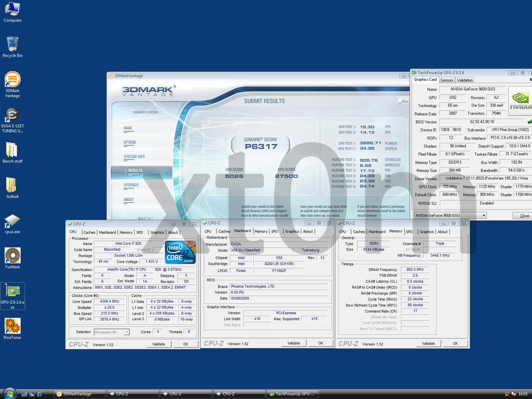Open the Processor #1 selection dropdown

pyautogui.click(x=127, y=332)
